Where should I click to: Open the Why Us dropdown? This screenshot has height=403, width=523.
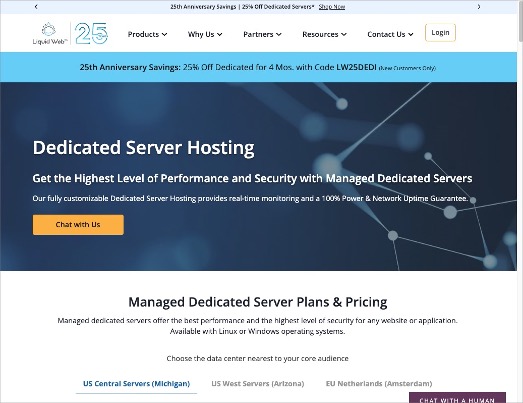point(205,34)
